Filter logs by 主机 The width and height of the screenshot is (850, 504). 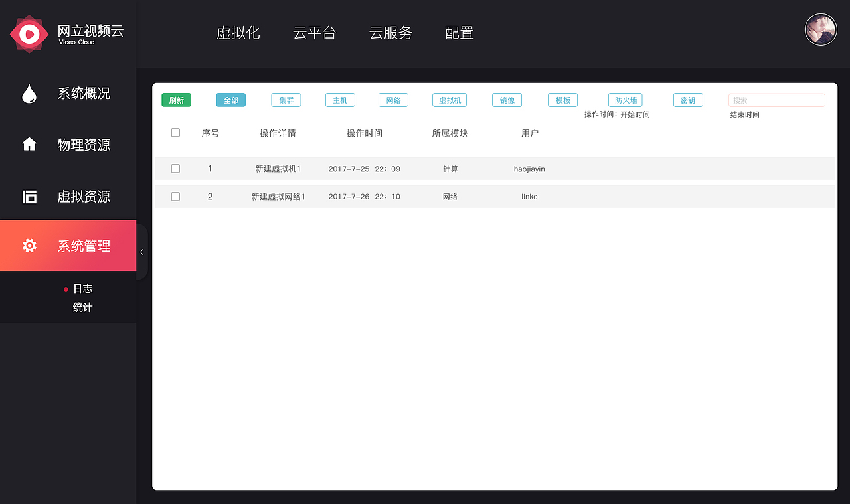point(340,100)
